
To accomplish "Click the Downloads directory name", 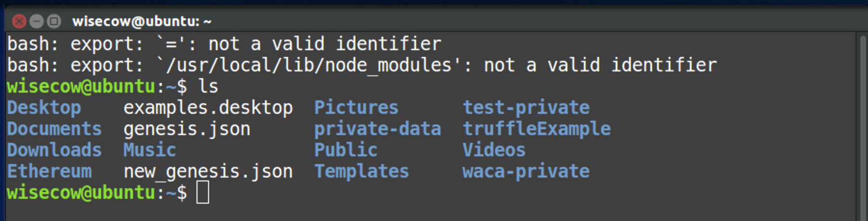I will point(54,150).
